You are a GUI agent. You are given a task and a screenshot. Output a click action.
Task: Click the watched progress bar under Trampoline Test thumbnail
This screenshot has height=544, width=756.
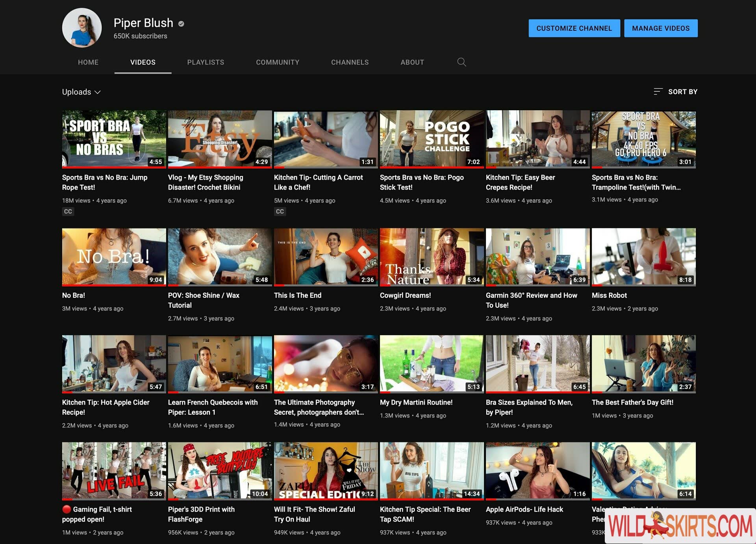(x=643, y=167)
